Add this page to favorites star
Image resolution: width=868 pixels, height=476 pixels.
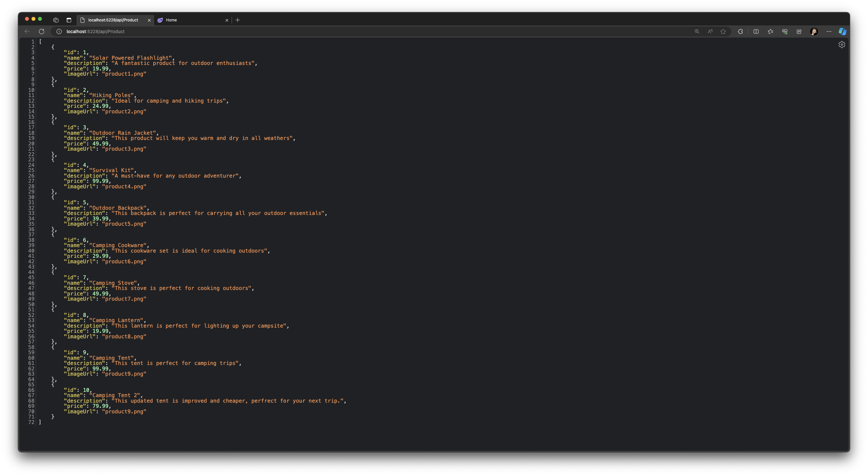pyautogui.click(x=723, y=31)
